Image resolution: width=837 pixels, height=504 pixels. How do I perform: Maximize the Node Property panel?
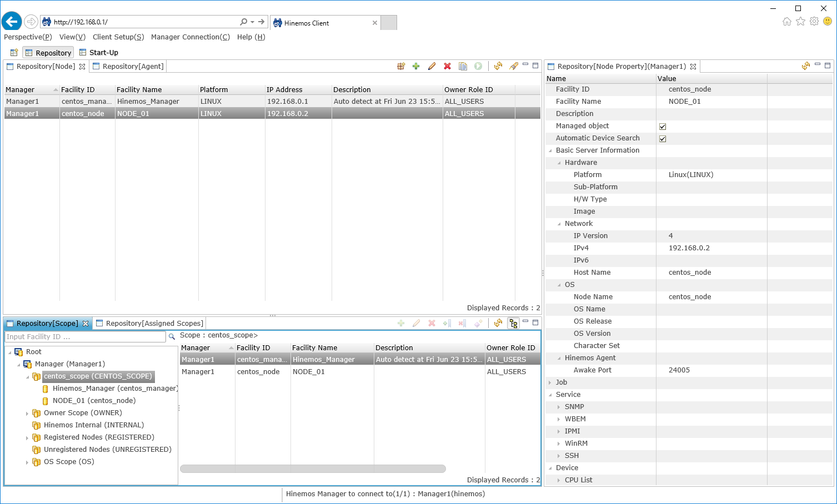[x=828, y=65]
